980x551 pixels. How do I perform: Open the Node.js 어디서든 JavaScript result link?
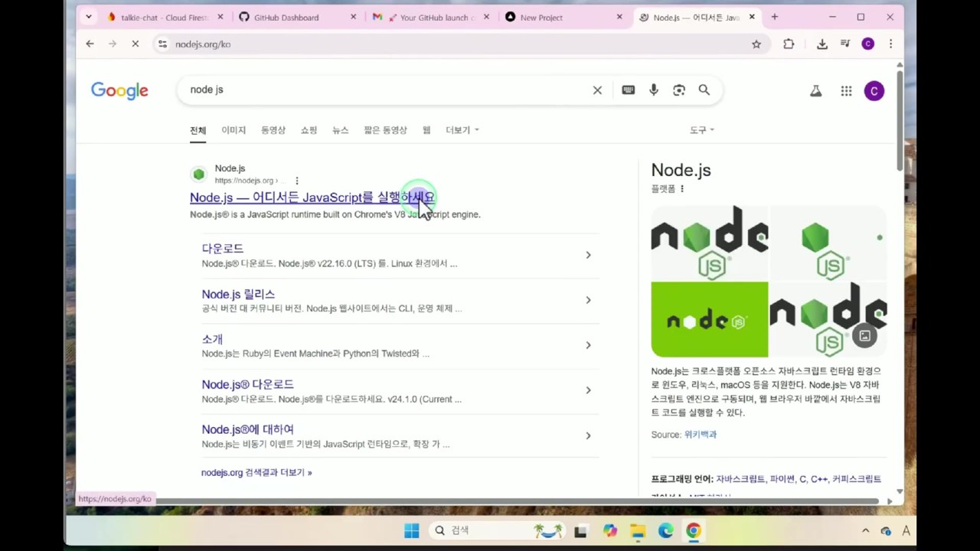pos(312,197)
